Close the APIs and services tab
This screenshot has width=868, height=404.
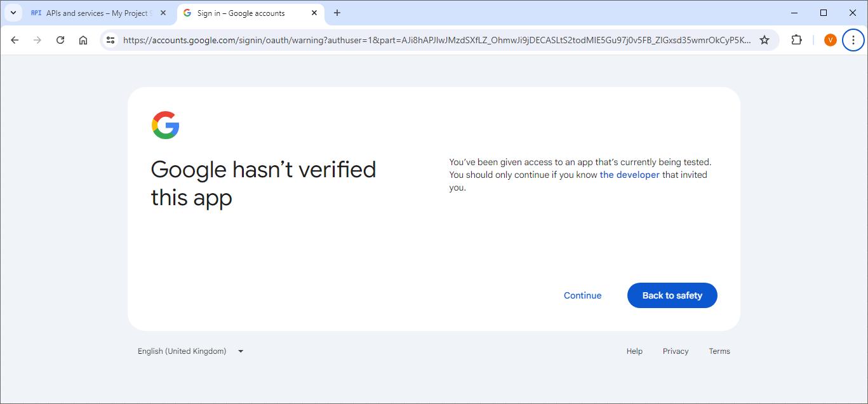tap(163, 13)
